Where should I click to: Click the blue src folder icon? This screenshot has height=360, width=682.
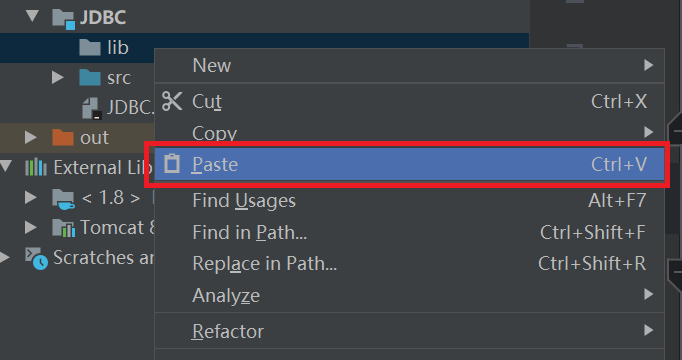point(90,77)
